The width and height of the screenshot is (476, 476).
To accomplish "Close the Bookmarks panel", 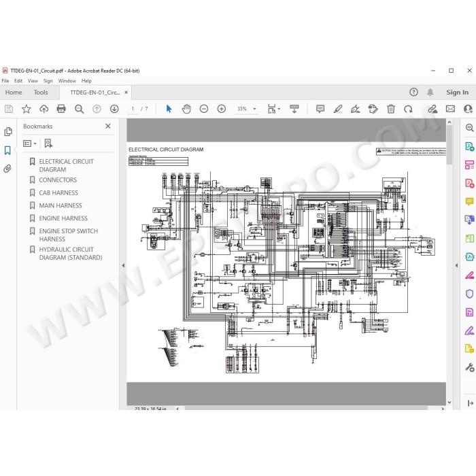I will [x=107, y=126].
